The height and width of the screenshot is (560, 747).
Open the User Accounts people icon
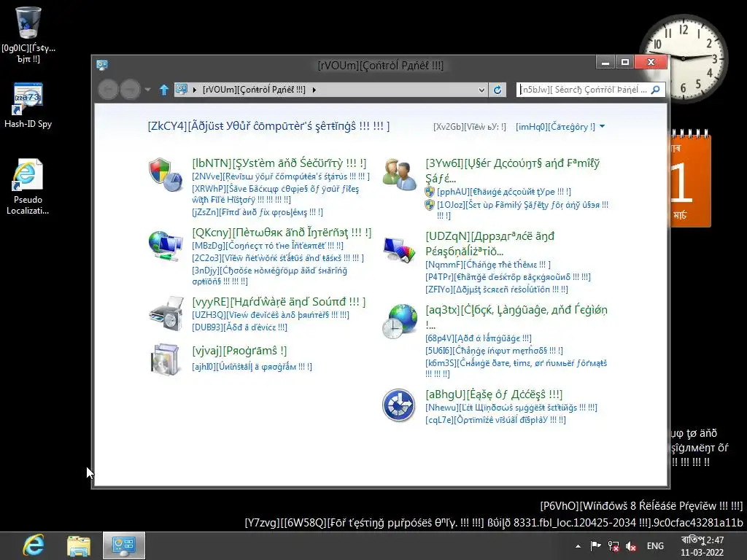(399, 175)
